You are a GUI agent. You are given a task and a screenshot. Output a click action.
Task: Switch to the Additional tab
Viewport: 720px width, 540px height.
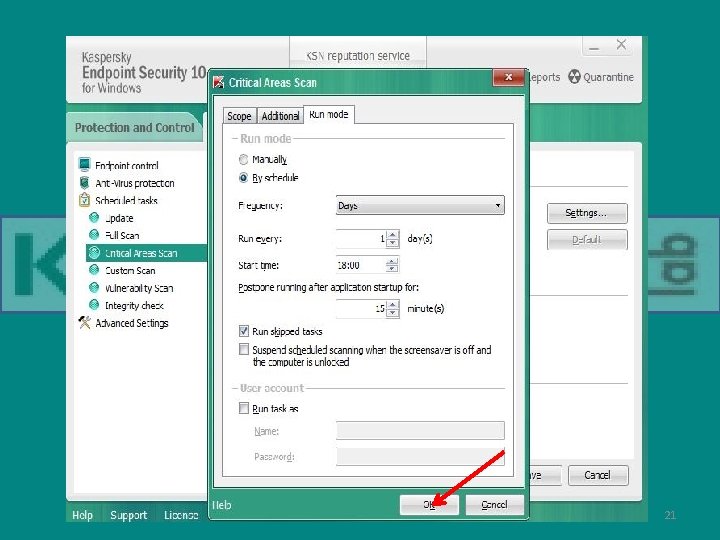tap(280, 116)
